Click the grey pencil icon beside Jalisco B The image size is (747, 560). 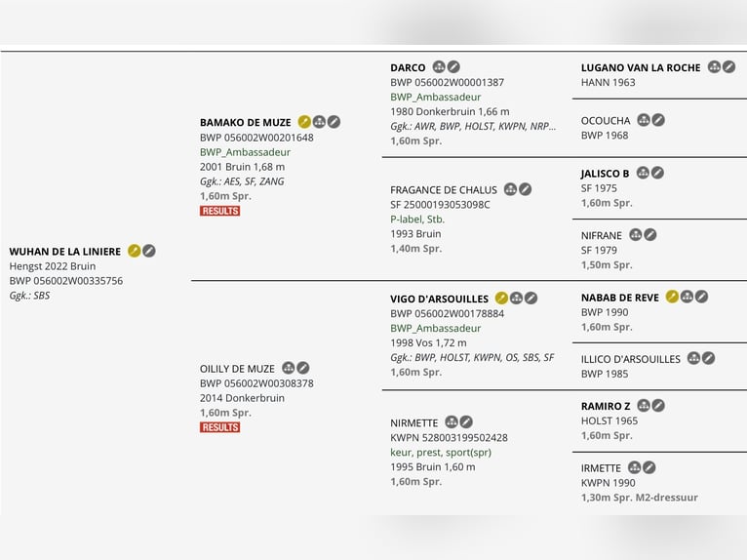pyautogui.click(x=657, y=173)
